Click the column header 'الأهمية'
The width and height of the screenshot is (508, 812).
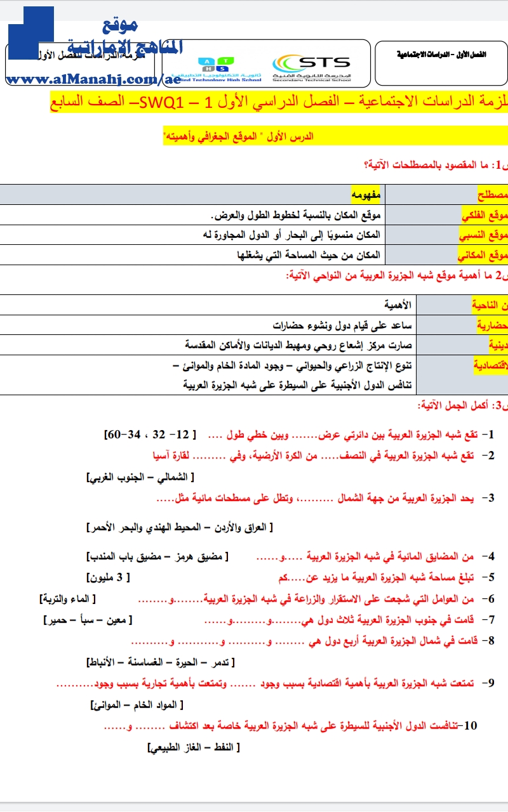pyautogui.click(x=398, y=305)
